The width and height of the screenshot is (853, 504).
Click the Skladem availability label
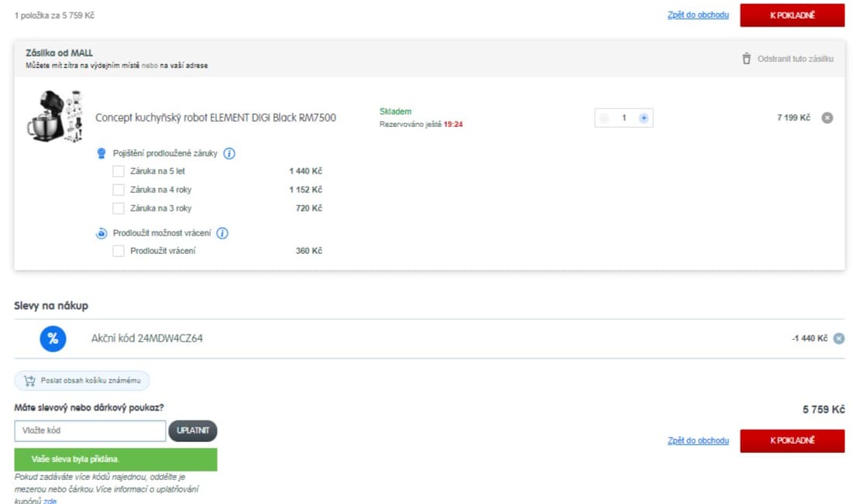tap(395, 111)
